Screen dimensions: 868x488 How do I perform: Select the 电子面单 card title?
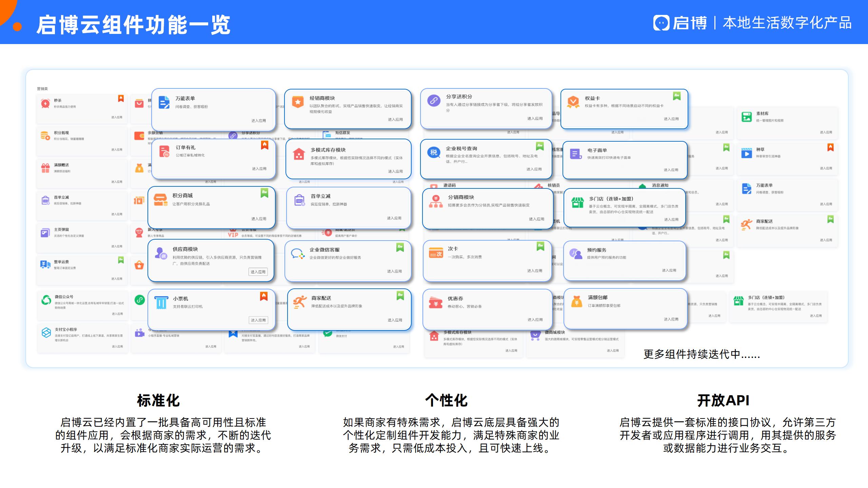tap(597, 150)
